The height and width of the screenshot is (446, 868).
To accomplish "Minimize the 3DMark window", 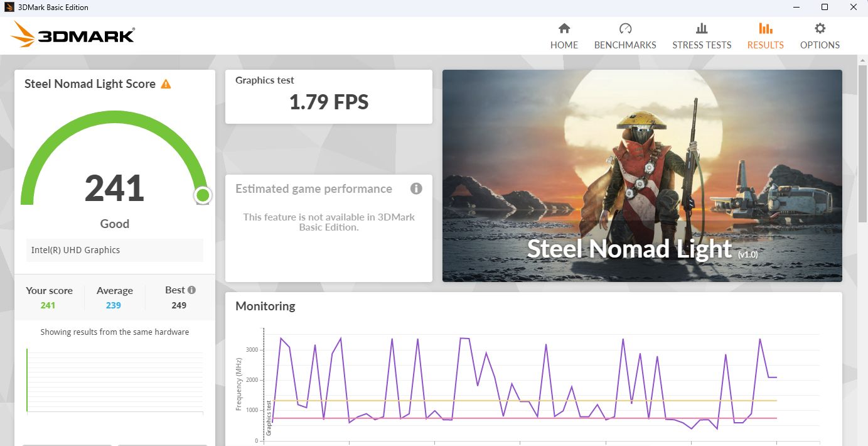I will pos(796,8).
